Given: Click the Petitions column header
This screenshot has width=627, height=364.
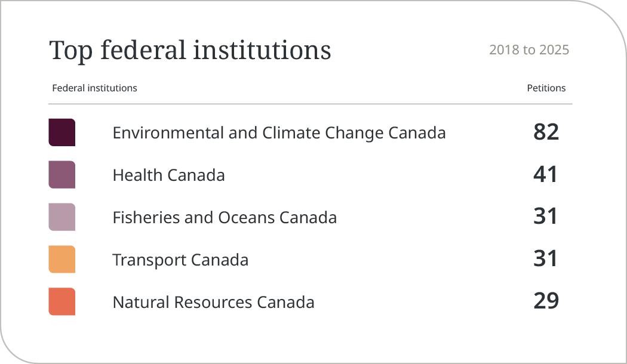Looking at the screenshot, I should [x=546, y=88].
